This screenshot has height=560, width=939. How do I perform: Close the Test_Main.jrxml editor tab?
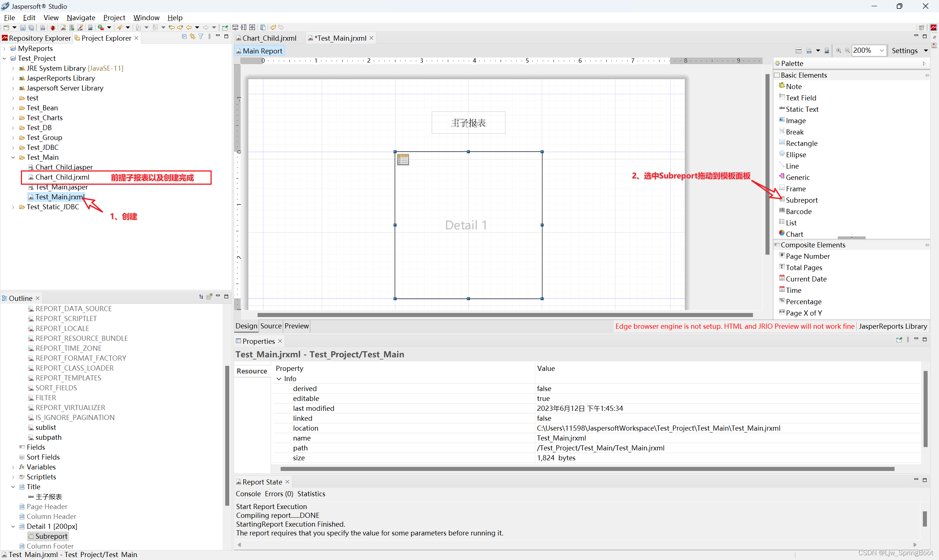[x=371, y=38]
